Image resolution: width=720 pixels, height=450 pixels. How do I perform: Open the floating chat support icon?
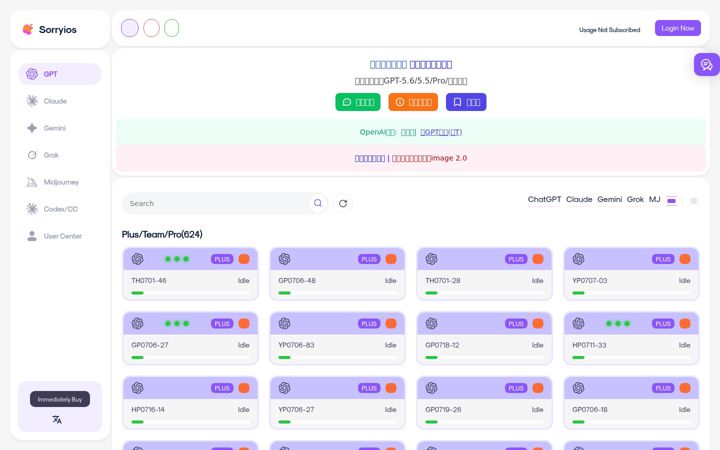707,65
